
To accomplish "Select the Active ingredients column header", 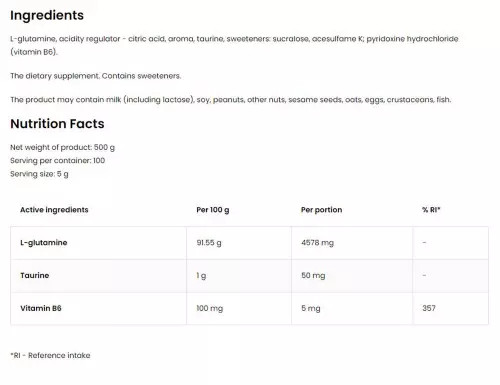I will [x=54, y=210].
